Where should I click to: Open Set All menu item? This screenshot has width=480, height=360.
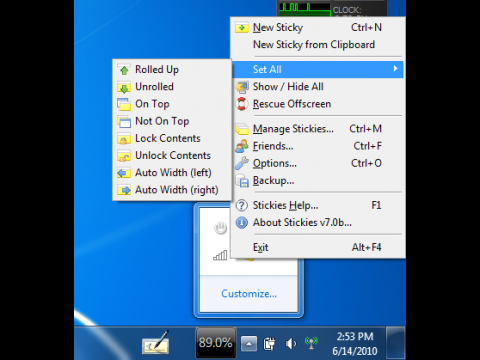[318, 69]
